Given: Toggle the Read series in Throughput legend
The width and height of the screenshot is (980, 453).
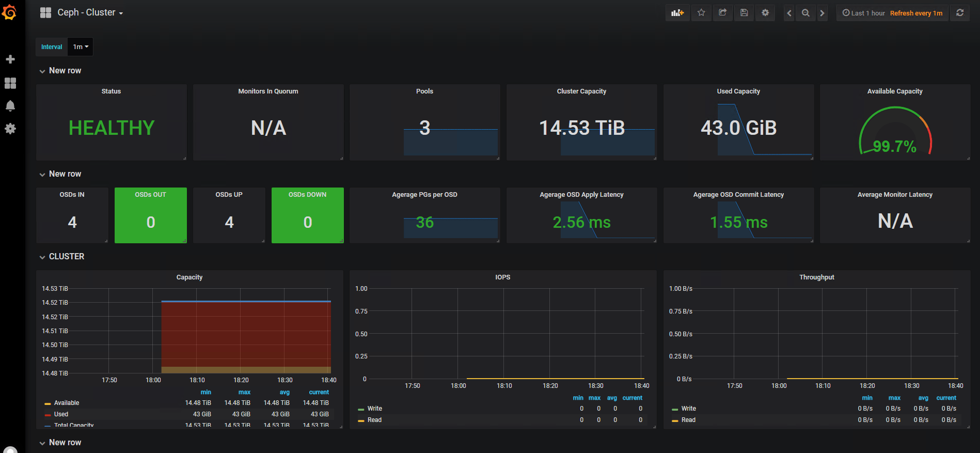Looking at the screenshot, I should click(x=688, y=420).
